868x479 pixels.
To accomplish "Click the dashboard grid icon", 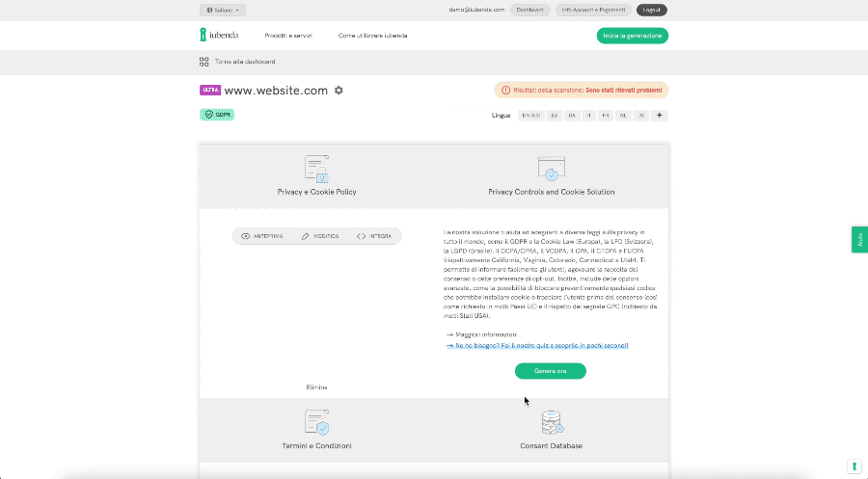I will pos(204,62).
